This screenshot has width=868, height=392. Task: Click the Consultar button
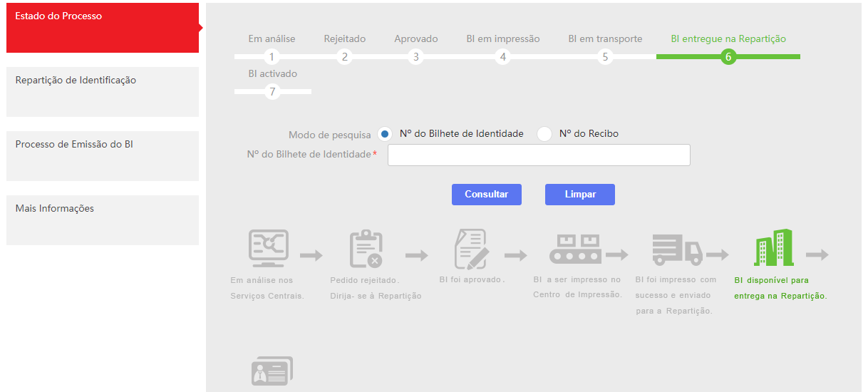(x=487, y=195)
